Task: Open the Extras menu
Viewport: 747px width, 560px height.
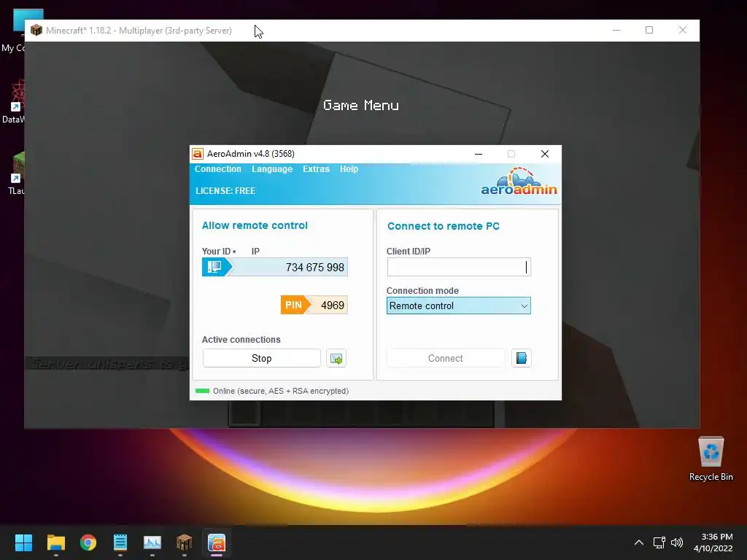Action: coord(316,169)
